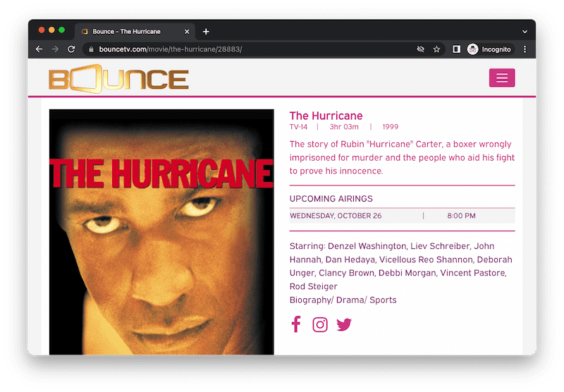Open Bounce Instagram icon

(320, 325)
